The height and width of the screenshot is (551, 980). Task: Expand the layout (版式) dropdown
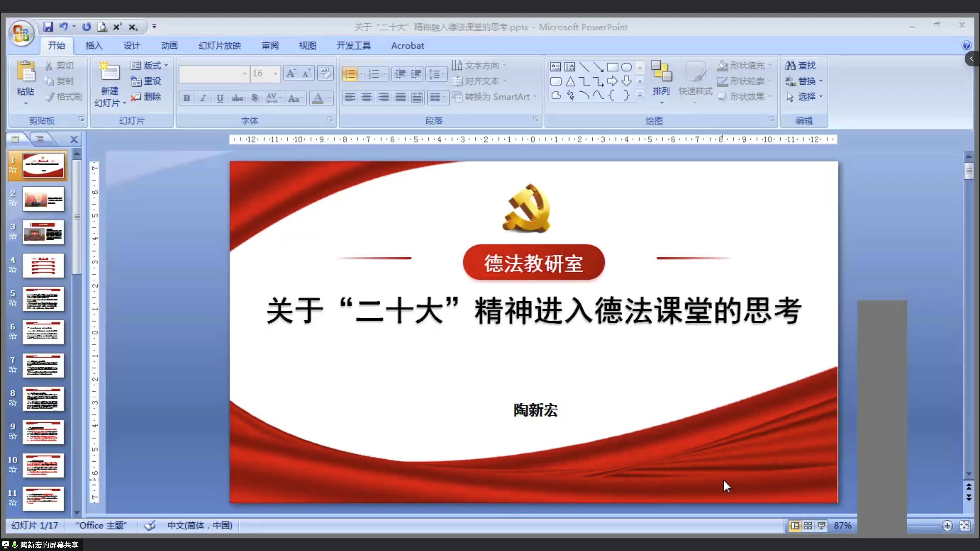pos(166,65)
